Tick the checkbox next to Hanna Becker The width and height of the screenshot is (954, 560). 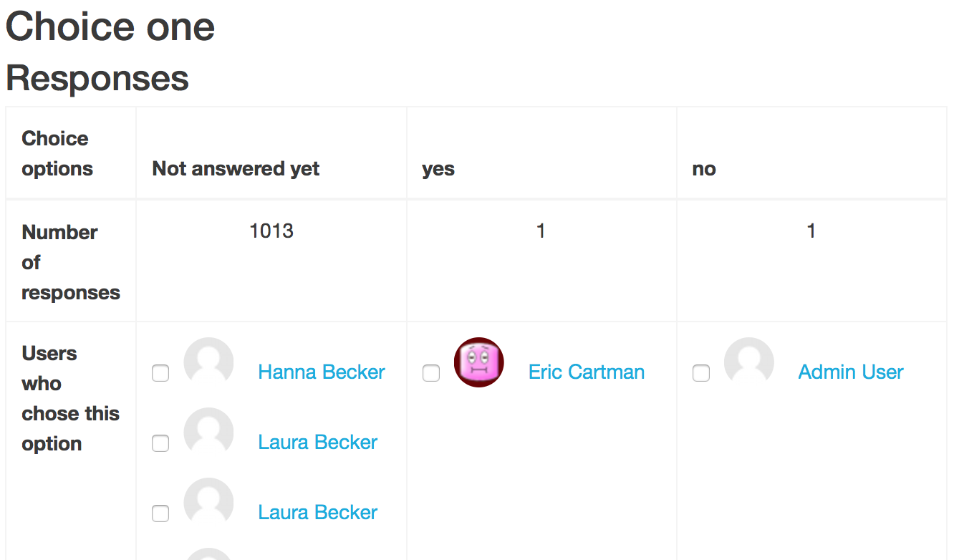pos(160,373)
